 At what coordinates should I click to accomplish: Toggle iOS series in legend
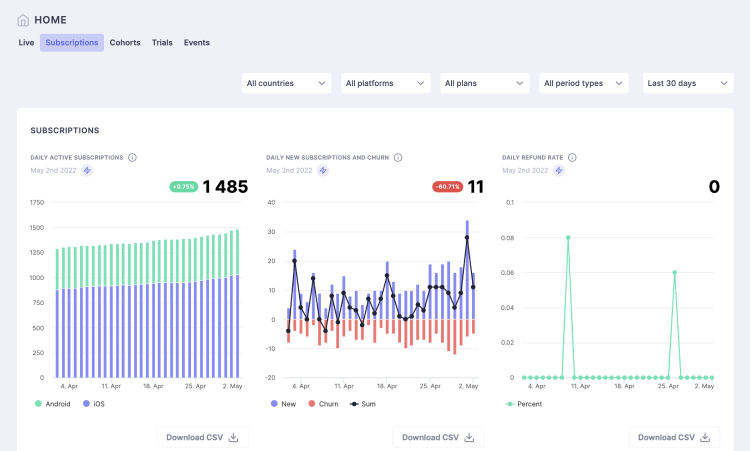[94, 404]
